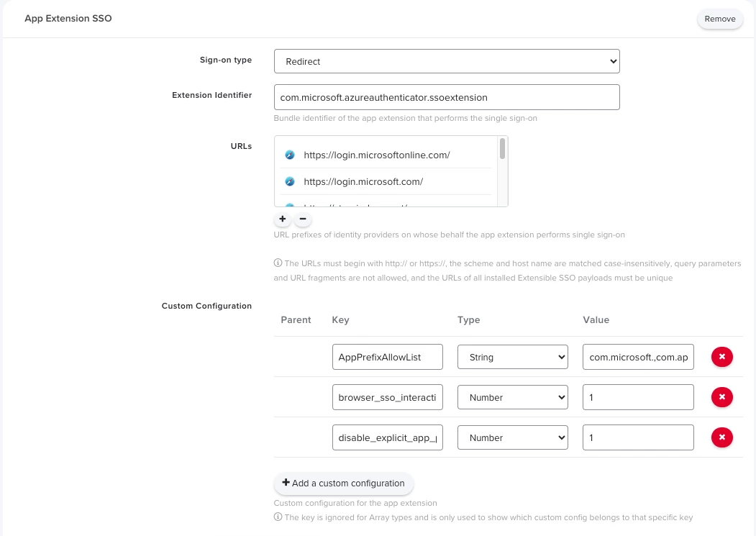The width and height of the screenshot is (756, 536).
Task: Open the Sign-on type dropdown
Action: click(447, 61)
